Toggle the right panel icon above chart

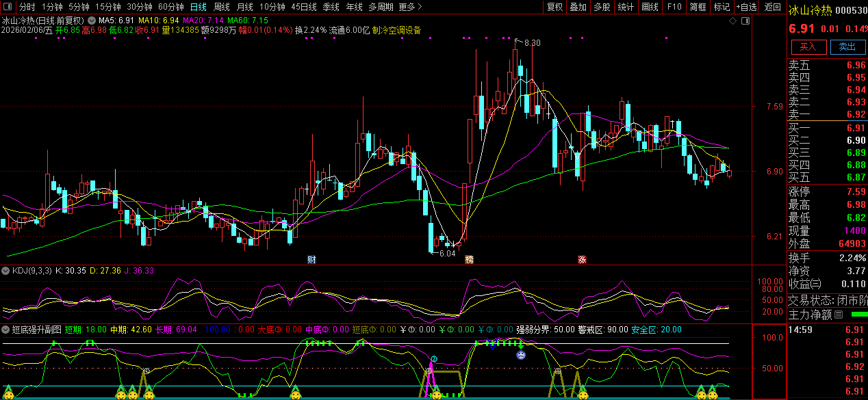pyautogui.click(x=744, y=21)
